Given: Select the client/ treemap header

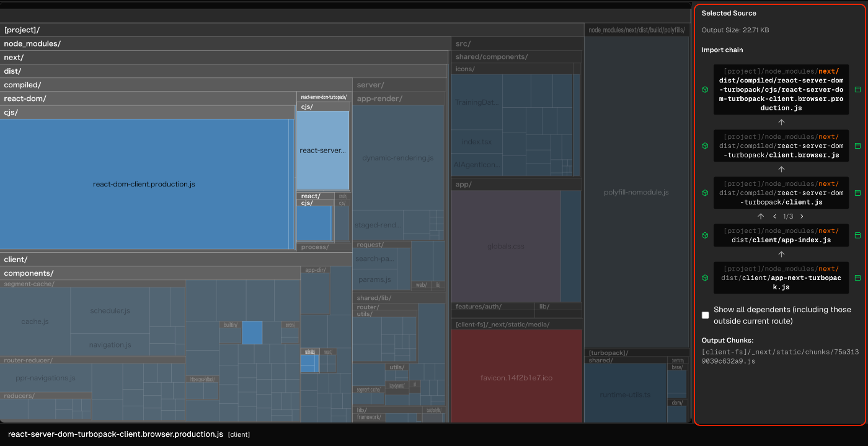Looking at the screenshot, I should [x=176, y=259].
